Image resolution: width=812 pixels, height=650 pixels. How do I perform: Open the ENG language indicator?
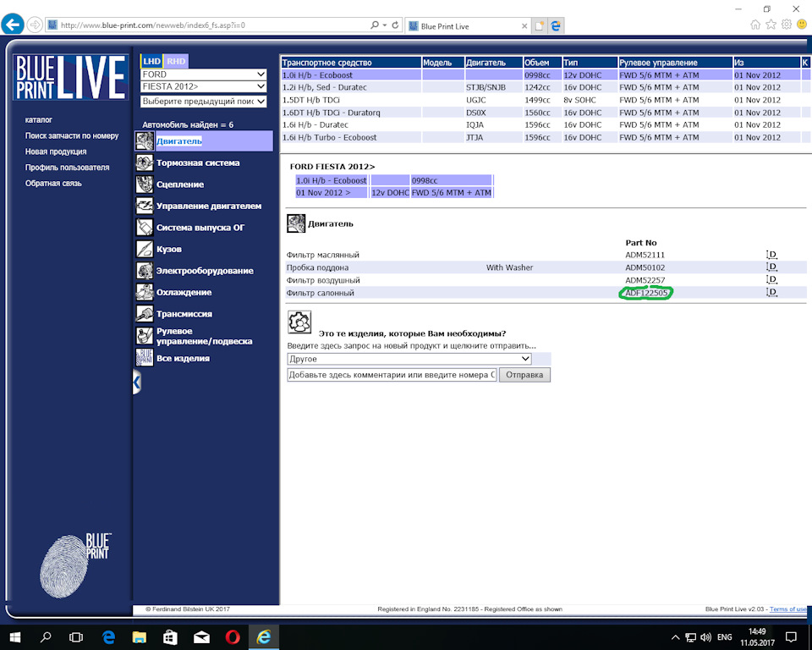point(725,637)
